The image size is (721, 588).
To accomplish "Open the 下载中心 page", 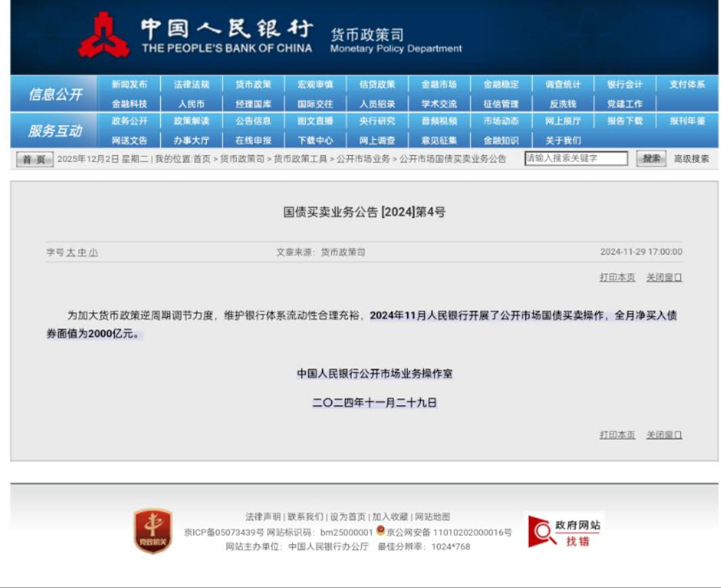I will point(315,140).
